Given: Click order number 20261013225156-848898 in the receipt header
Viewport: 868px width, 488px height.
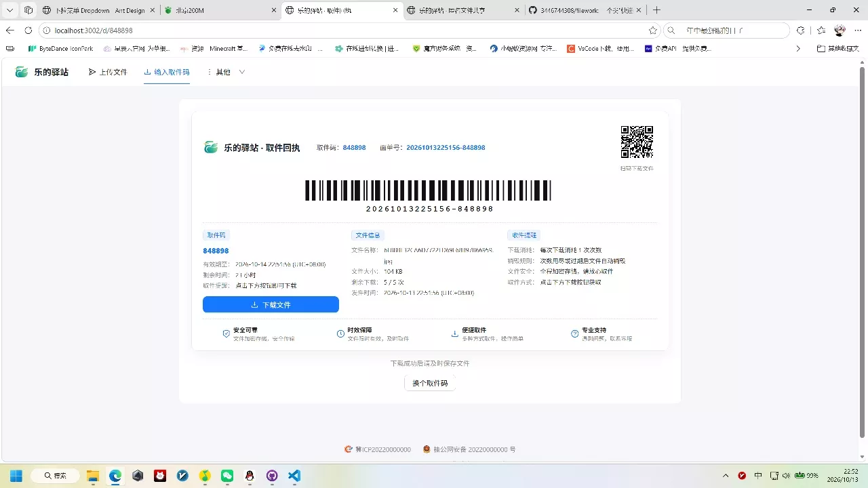Looking at the screenshot, I should click(446, 148).
